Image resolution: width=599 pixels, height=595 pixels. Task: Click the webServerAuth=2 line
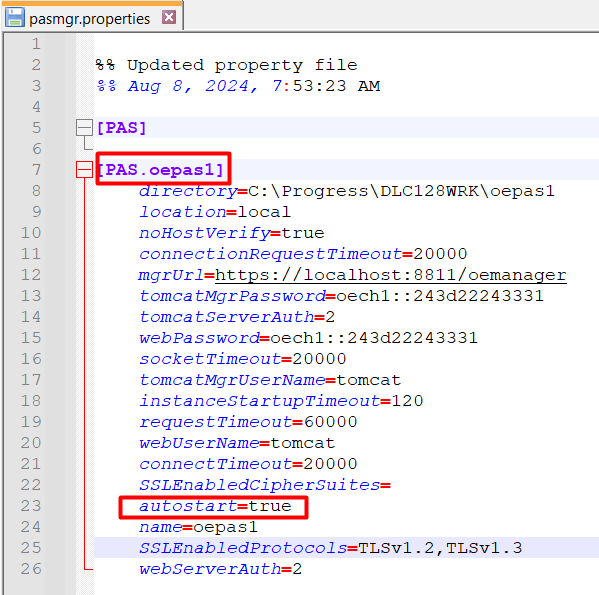click(220, 569)
